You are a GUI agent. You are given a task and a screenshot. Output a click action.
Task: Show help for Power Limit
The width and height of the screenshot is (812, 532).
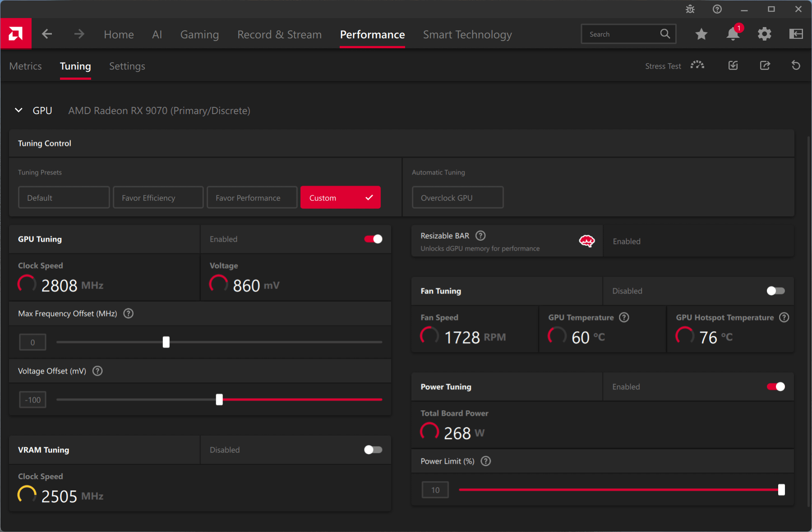486,461
